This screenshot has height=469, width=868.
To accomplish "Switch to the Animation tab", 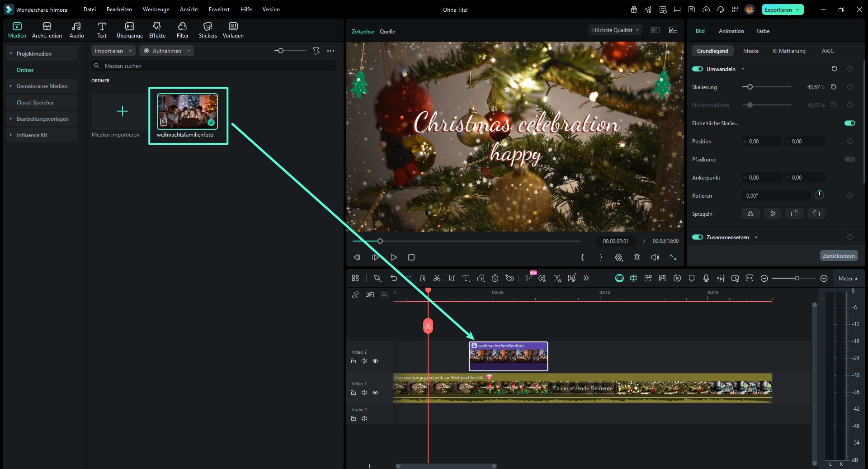I will click(731, 31).
